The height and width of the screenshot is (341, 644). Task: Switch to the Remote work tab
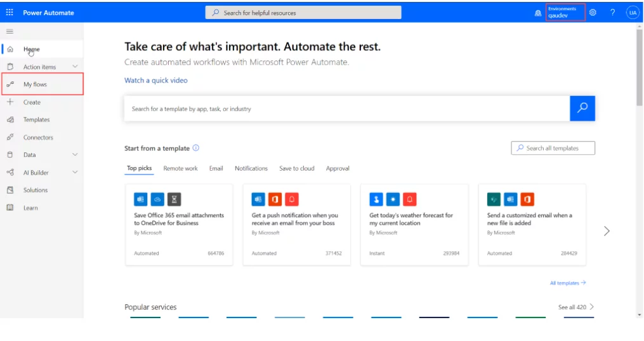pyautogui.click(x=180, y=168)
